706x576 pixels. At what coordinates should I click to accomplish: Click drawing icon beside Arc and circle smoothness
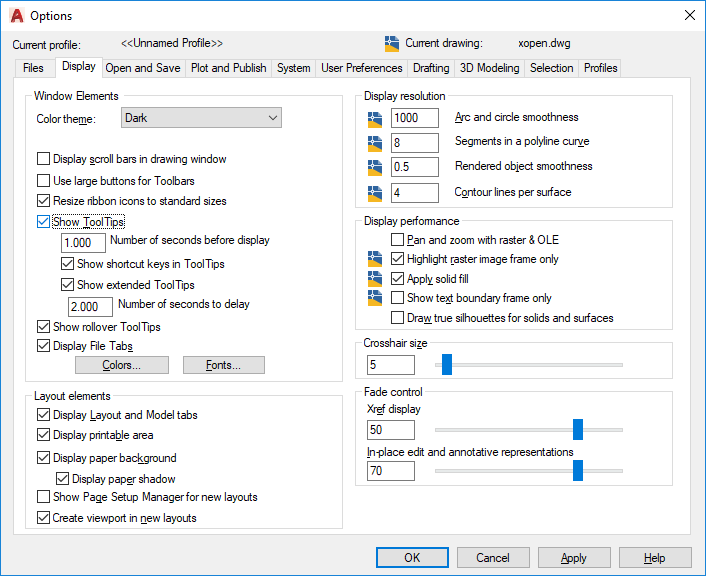375,119
